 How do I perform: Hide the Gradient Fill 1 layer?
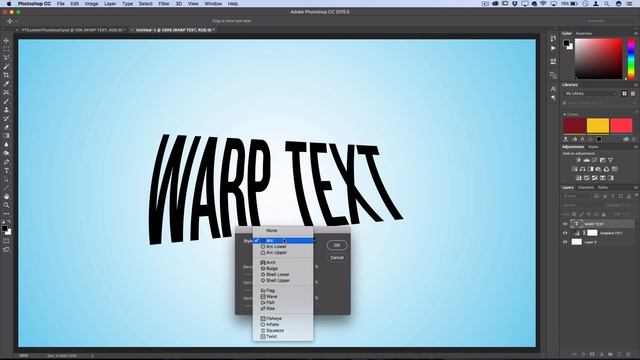tap(565, 233)
